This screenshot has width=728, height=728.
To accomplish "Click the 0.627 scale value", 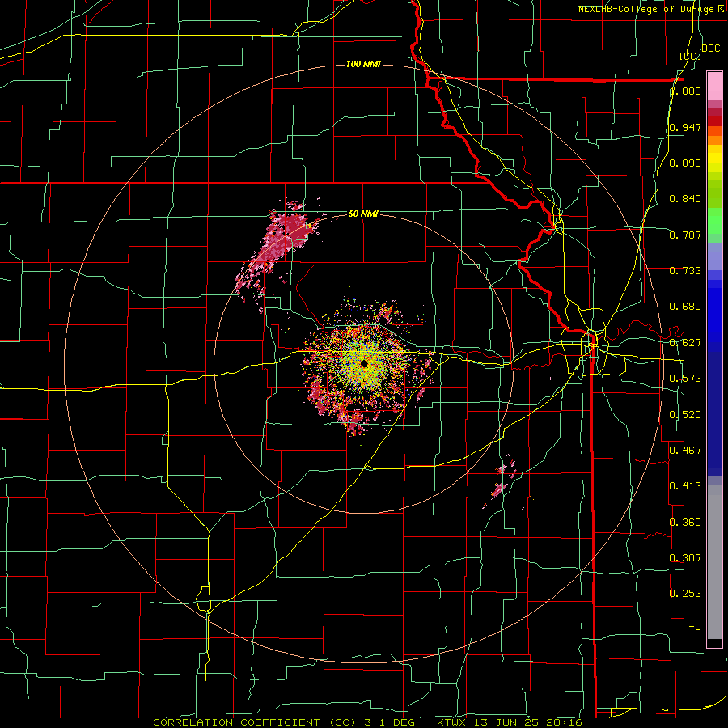I will pos(685,343).
